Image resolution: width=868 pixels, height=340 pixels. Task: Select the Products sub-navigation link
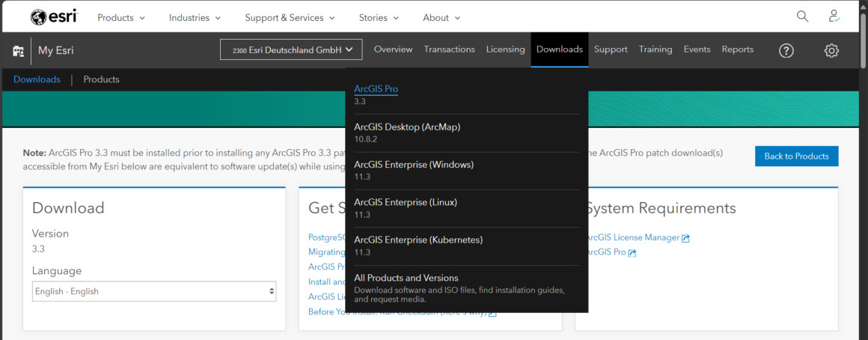tap(101, 79)
